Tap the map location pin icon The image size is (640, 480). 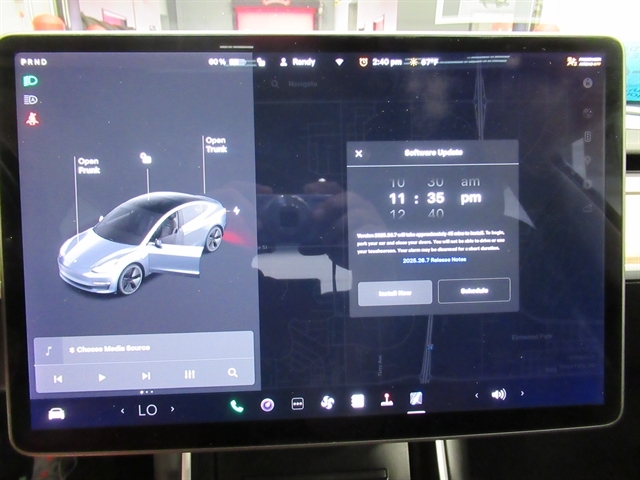click(587, 160)
